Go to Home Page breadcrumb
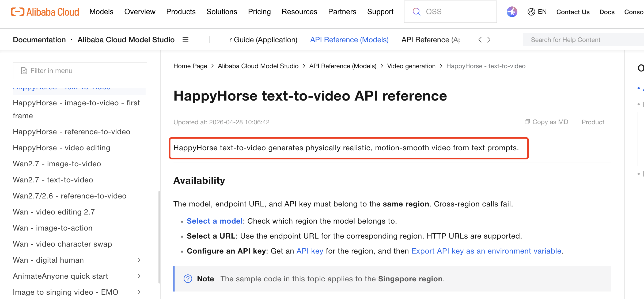This screenshot has height=299, width=644. 190,66
